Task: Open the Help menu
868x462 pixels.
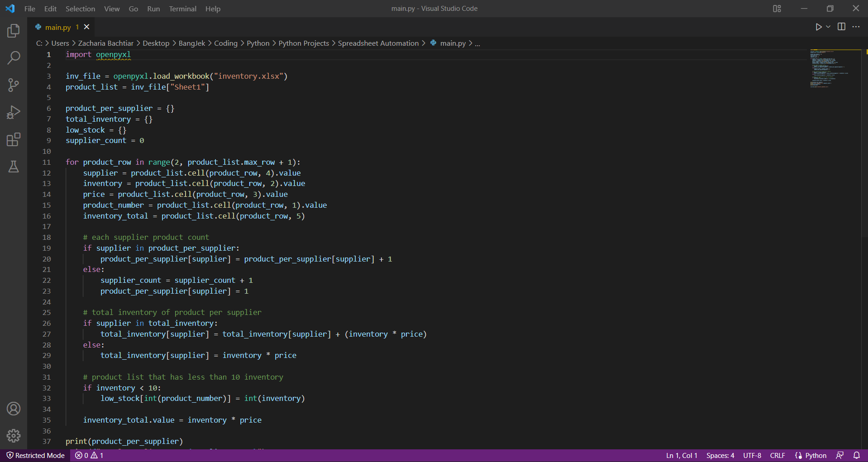Action: (x=213, y=9)
